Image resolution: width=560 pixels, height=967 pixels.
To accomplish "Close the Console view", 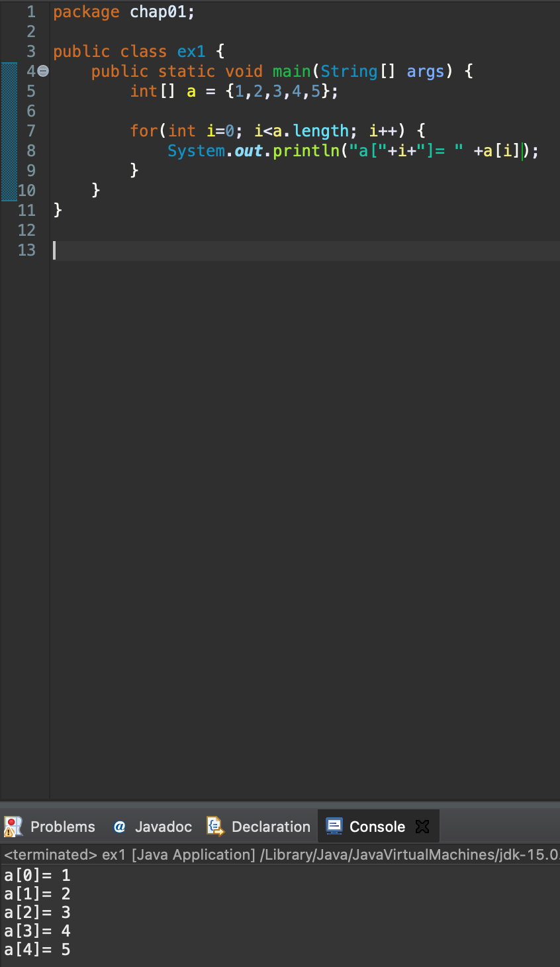I will 422,827.
